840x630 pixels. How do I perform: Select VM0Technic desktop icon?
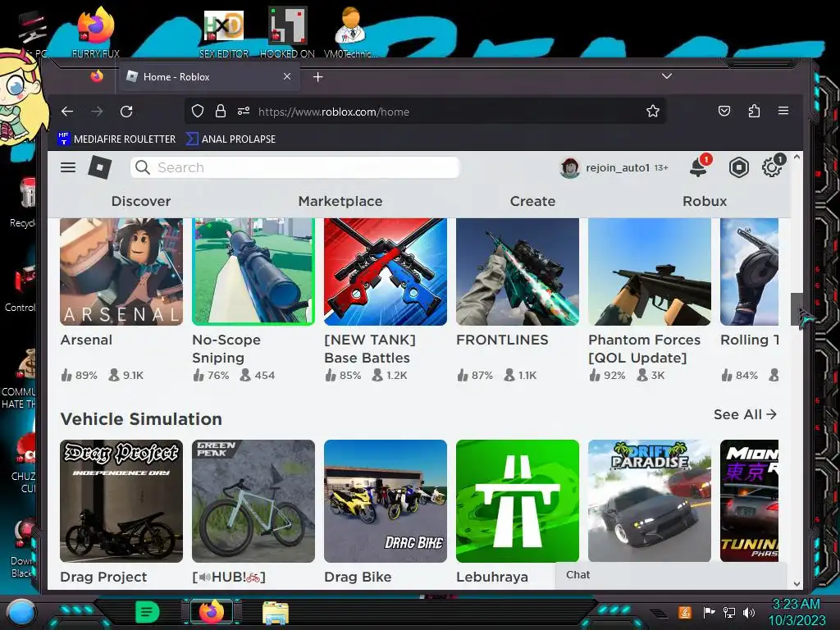351,32
